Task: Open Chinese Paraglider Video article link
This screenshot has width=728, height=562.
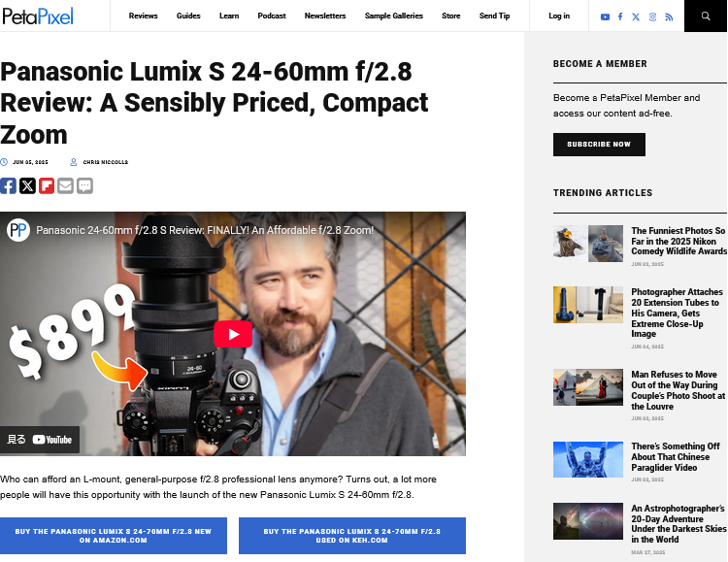Action: tap(675, 456)
